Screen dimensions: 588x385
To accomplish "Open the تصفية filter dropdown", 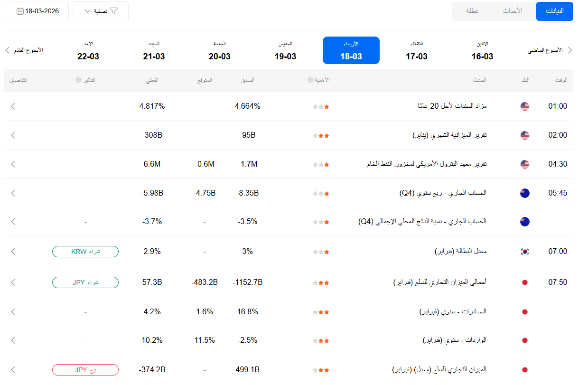I will point(100,11).
